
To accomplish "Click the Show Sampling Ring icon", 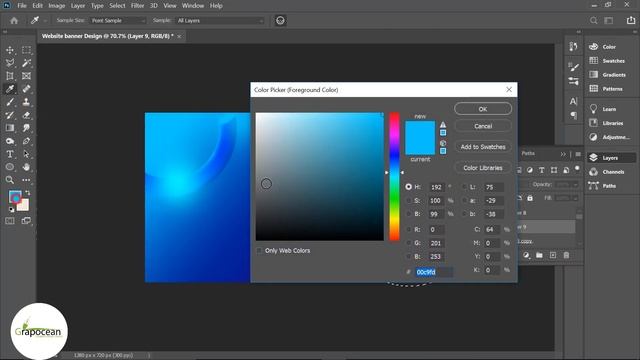I will tap(280, 20).
